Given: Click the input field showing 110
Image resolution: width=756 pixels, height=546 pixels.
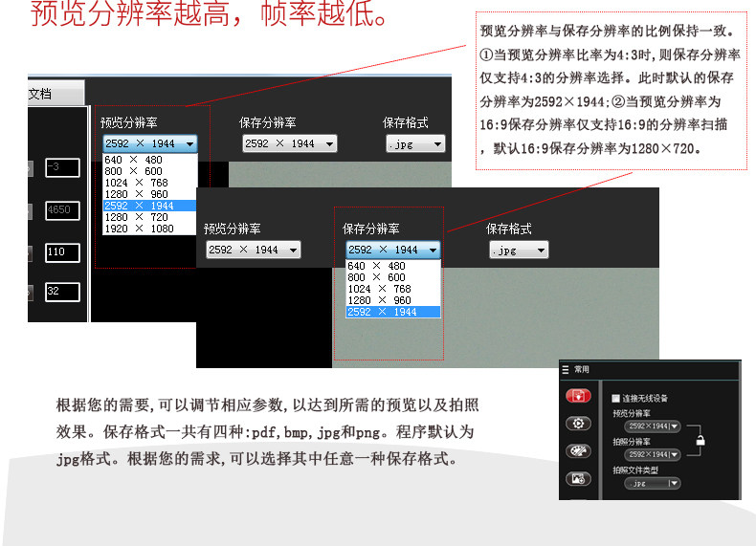Looking at the screenshot, I should pos(62,252).
